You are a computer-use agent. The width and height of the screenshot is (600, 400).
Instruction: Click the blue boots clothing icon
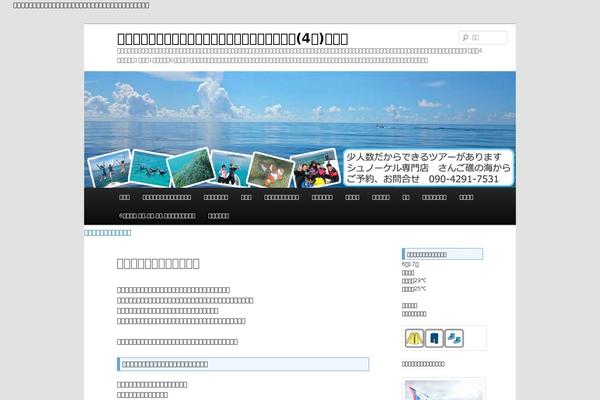click(454, 338)
